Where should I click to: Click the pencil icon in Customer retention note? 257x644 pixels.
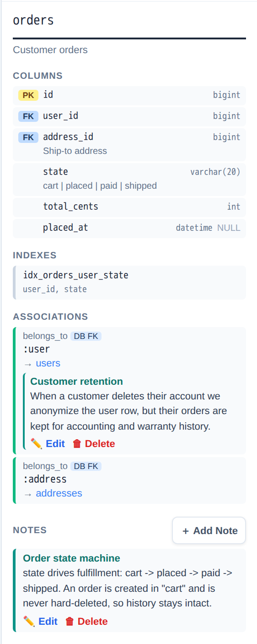pyautogui.click(x=36, y=443)
